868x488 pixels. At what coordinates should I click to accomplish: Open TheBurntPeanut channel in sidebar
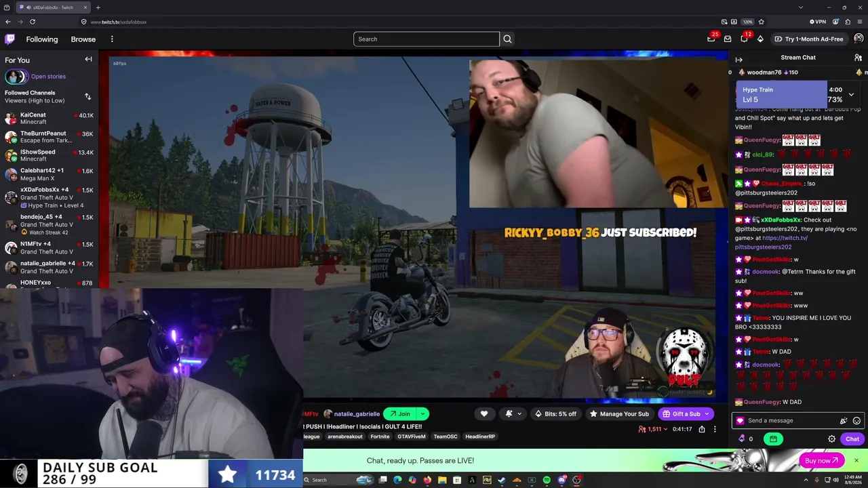coord(49,137)
